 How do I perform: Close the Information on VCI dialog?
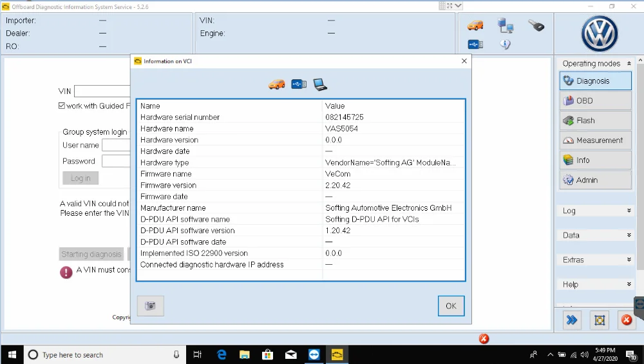[464, 61]
